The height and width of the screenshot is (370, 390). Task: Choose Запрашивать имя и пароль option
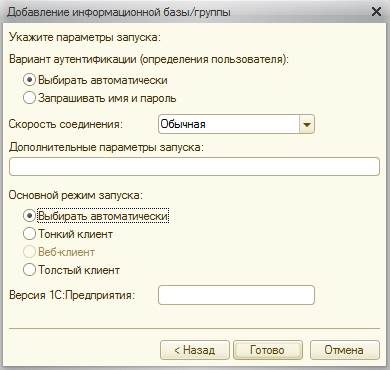[x=29, y=98]
